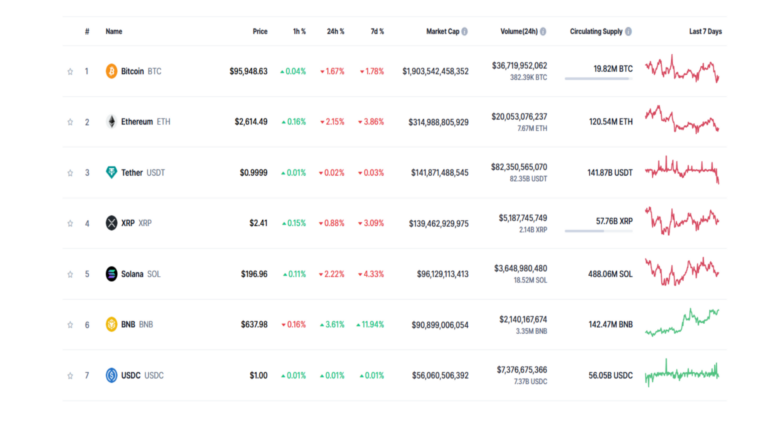
Task: Click the USDC blue logo icon
Action: click(x=112, y=375)
